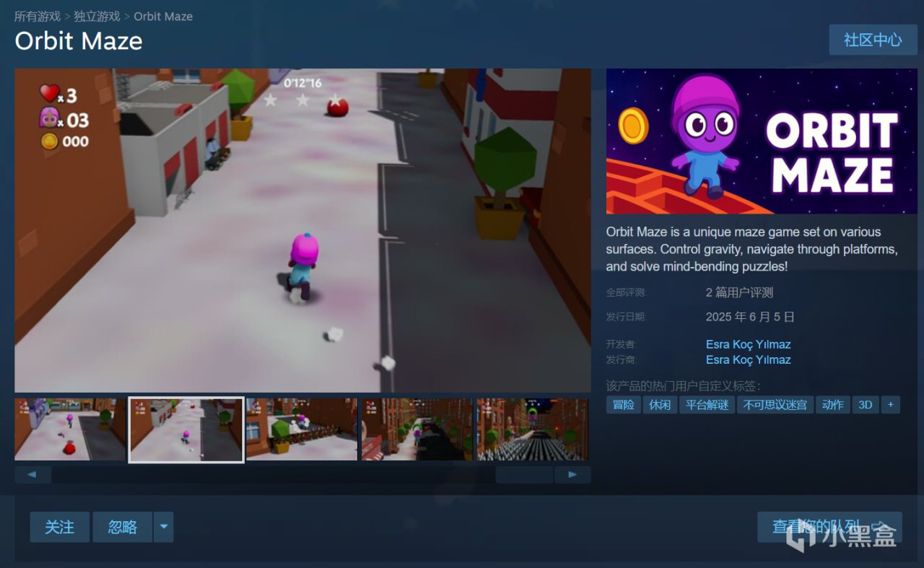
Task: Click the 查看您的队列 queue button
Action: point(829,527)
